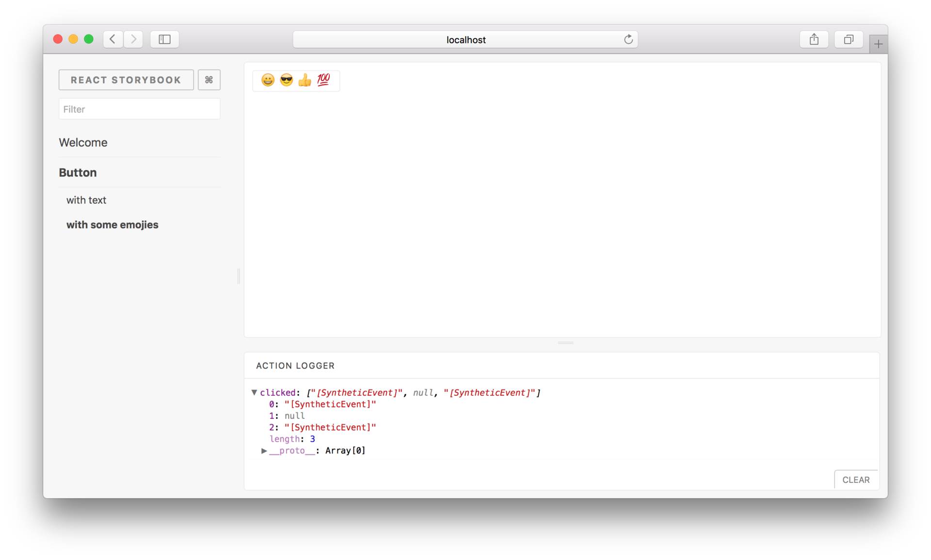Click the REACT STORYBOOK header button

point(126,80)
